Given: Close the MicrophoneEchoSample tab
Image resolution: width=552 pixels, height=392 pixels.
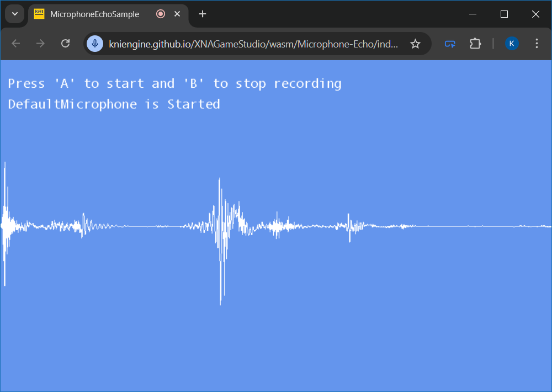Looking at the screenshot, I should [x=177, y=14].
